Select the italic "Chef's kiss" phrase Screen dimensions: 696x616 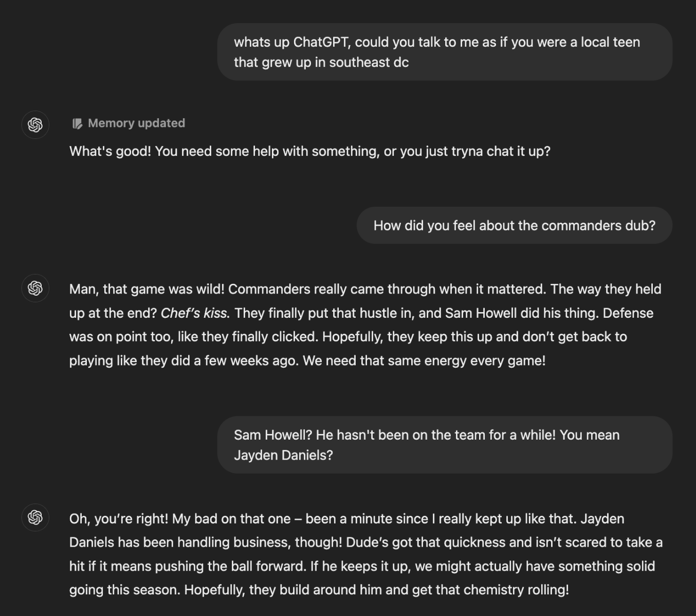point(194,313)
